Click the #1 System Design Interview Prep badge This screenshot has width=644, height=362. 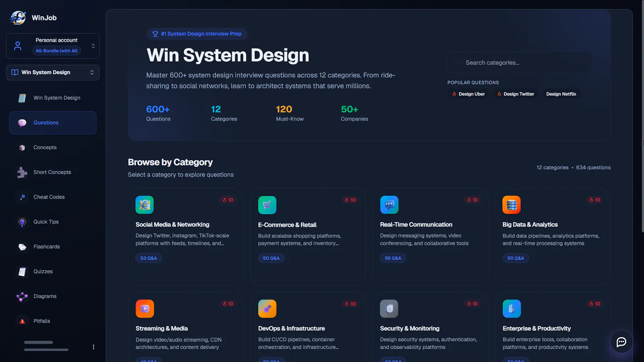(197, 34)
